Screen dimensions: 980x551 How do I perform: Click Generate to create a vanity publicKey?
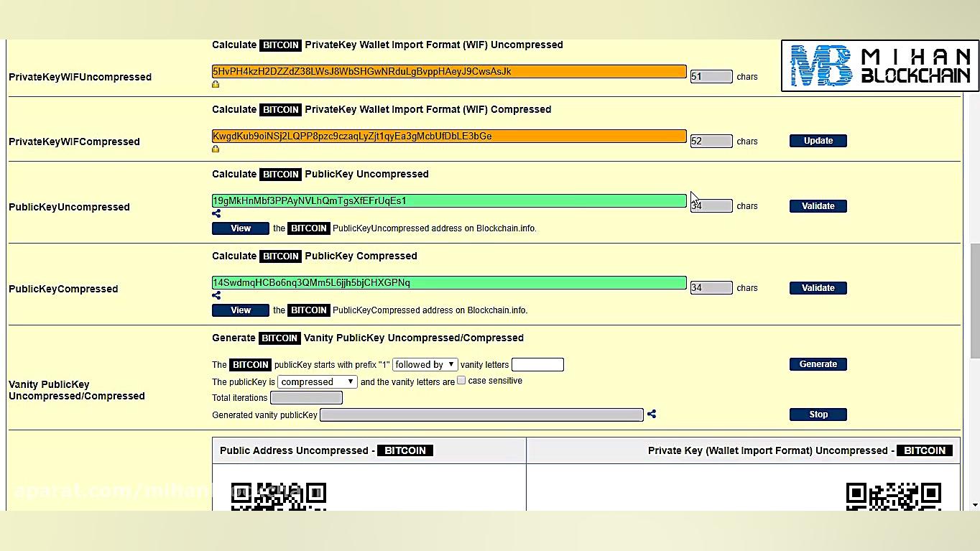[x=818, y=364]
